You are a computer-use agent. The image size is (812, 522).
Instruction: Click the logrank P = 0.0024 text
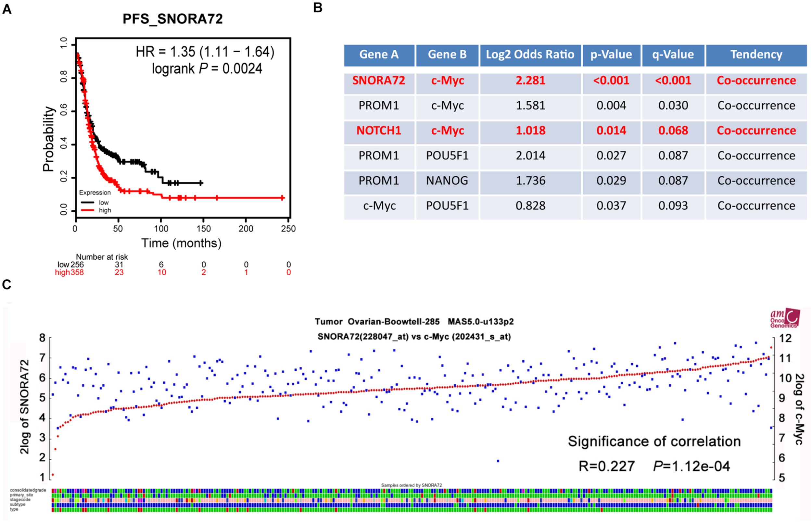pyautogui.click(x=207, y=69)
